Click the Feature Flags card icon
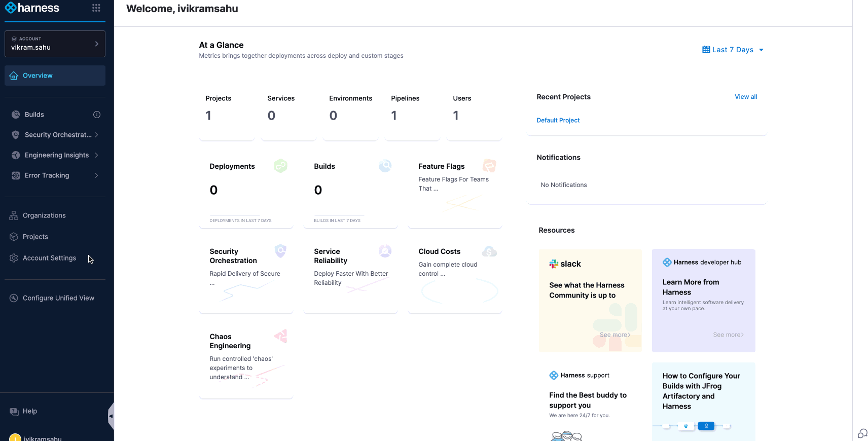The image size is (868, 441). click(489, 166)
